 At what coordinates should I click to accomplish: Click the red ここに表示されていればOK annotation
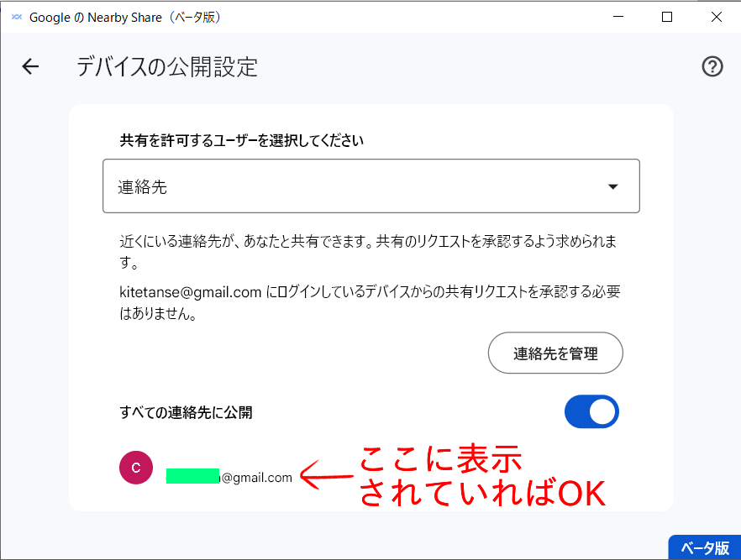click(482, 476)
